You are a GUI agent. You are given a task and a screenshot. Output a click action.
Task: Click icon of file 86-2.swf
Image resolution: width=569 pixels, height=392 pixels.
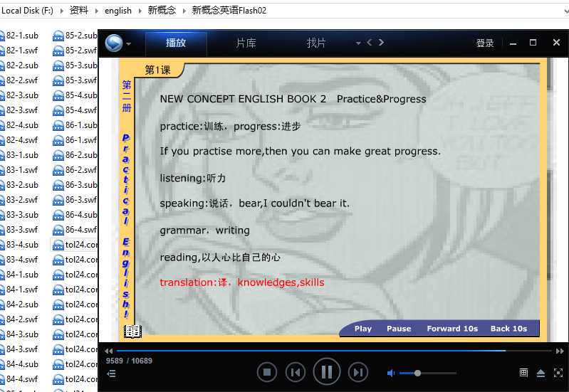point(58,170)
